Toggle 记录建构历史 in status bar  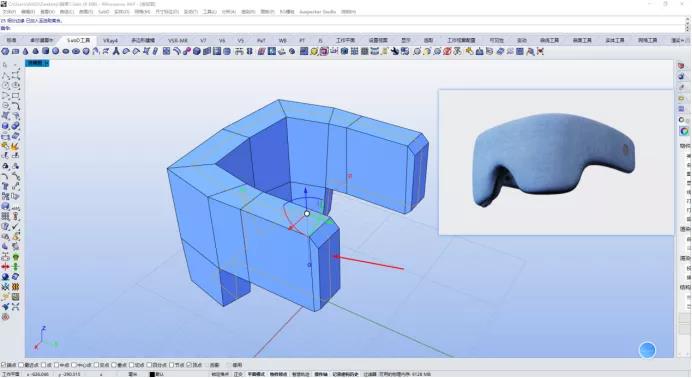(345, 374)
